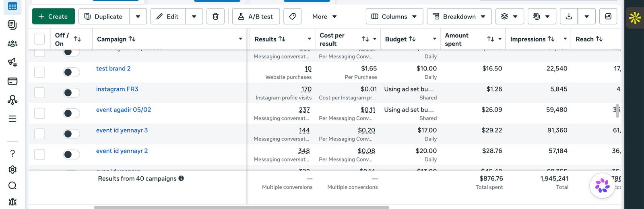Image resolution: width=644 pixels, height=209 pixels.
Task: Select checkbox for event id yennayr 3
Action: coord(39,134)
